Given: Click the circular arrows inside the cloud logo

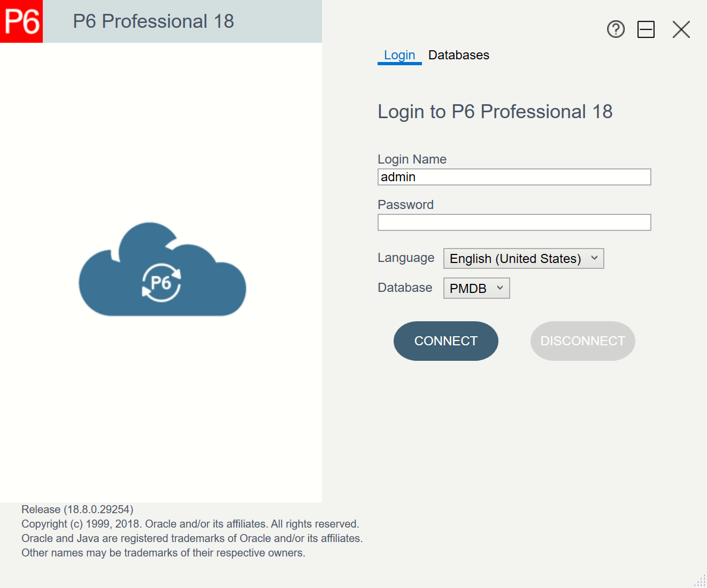Looking at the screenshot, I should click(160, 283).
